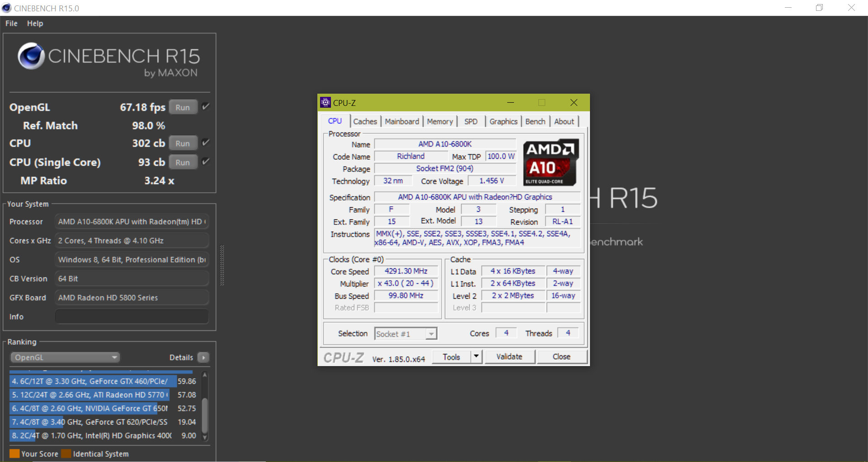Switch to SPD tab in CPU-Z
868x462 pixels.
[471, 122]
